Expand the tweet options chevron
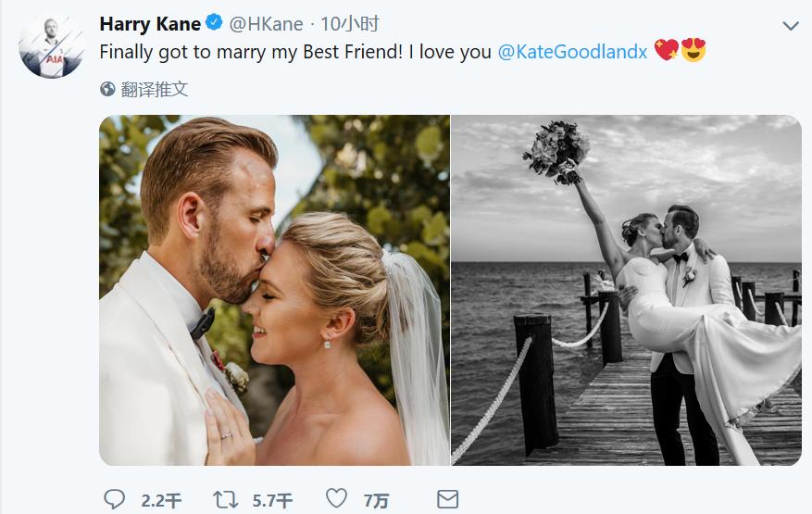Viewport: 812px width, 514px height. (791, 26)
